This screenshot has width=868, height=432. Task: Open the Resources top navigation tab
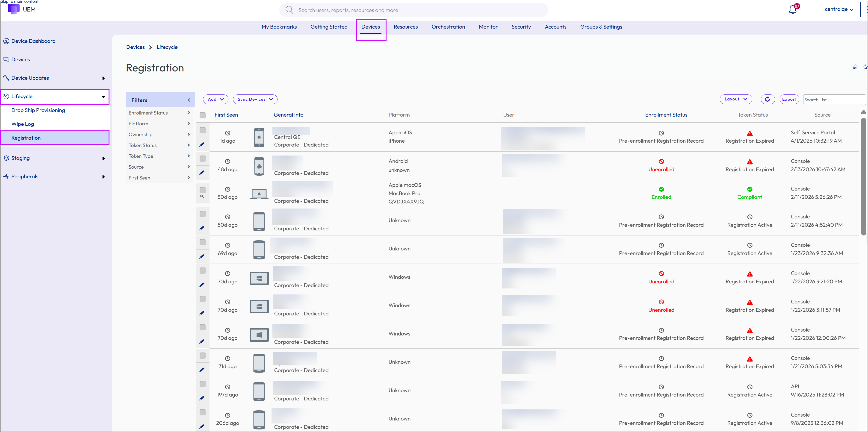(405, 27)
